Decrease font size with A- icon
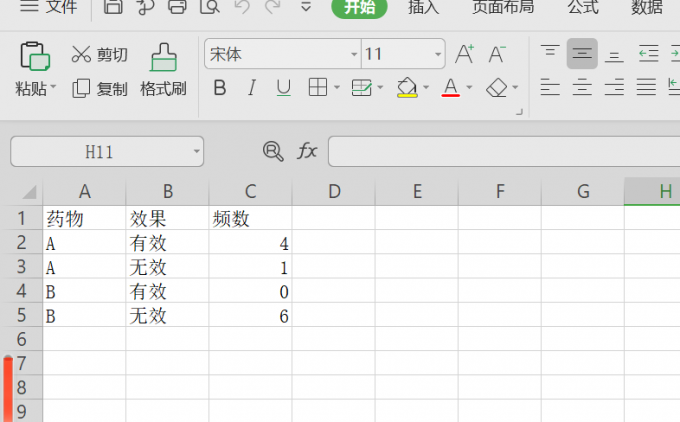 (497, 54)
